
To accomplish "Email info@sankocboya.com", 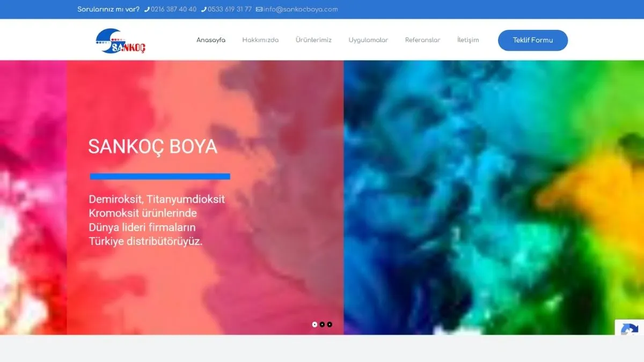I will pos(301,10).
